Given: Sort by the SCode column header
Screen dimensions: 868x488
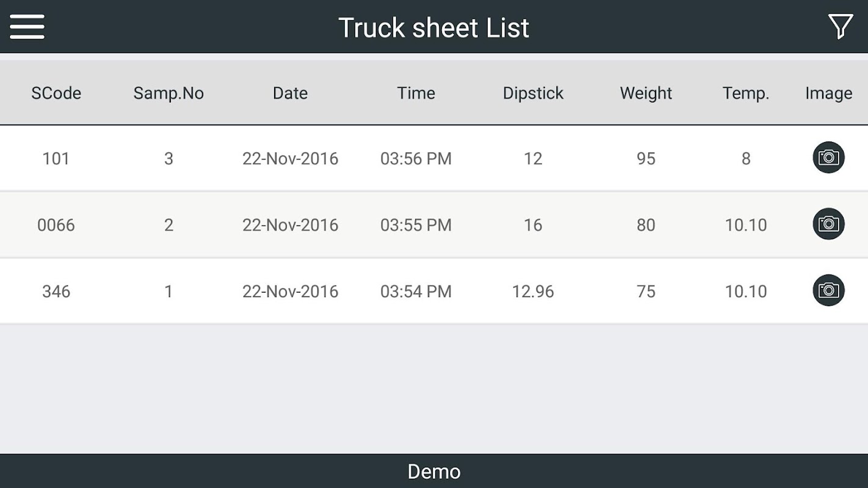Looking at the screenshot, I should (x=56, y=93).
